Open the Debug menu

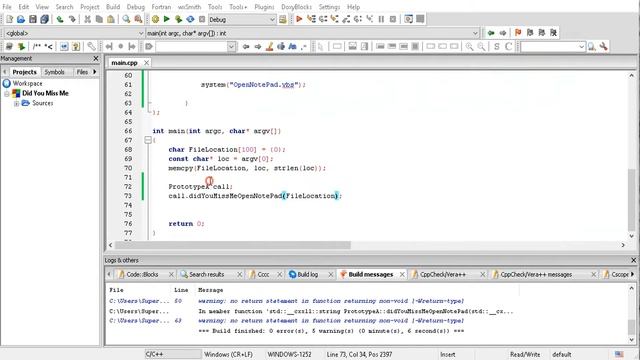(x=136, y=7)
